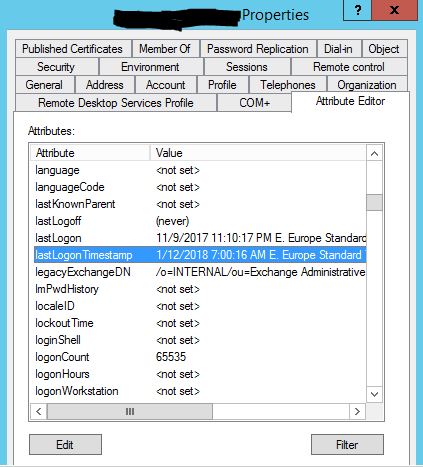Select the Account tab
The image size is (423, 467).
point(166,85)
